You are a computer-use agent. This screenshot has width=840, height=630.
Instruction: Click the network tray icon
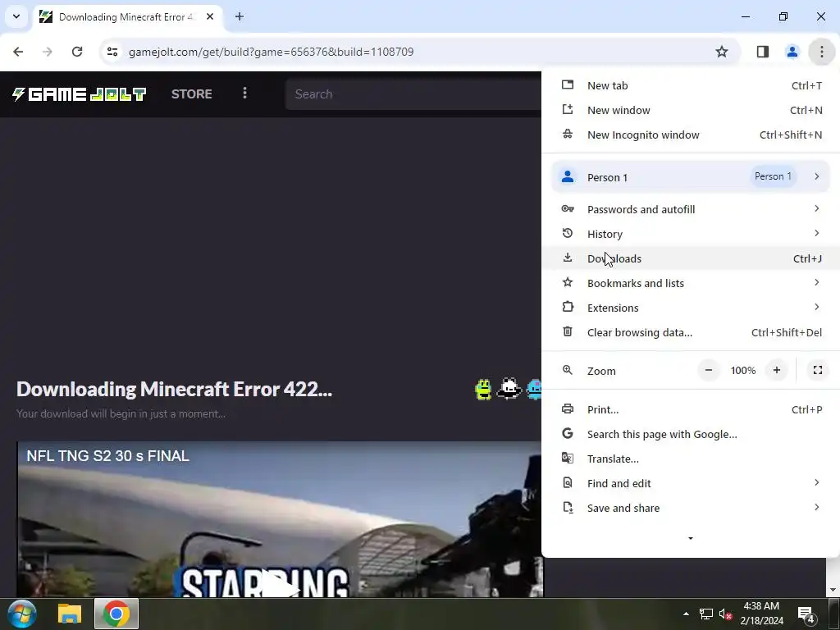706,614
